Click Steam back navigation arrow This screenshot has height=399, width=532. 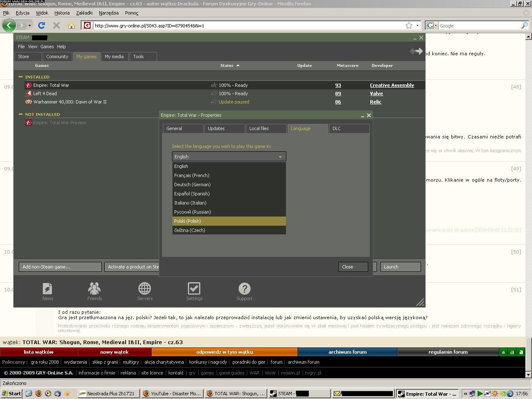point(412,51)
